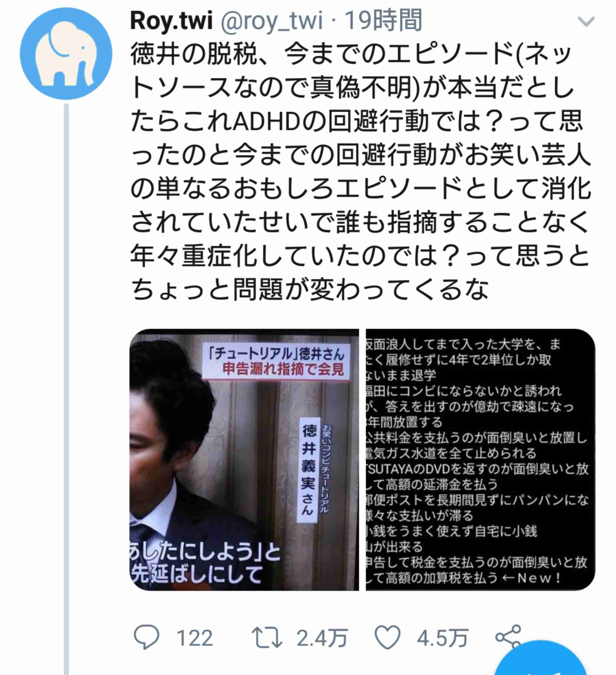
Task: Retweet this post using the retweet icon
Action: 267,638
